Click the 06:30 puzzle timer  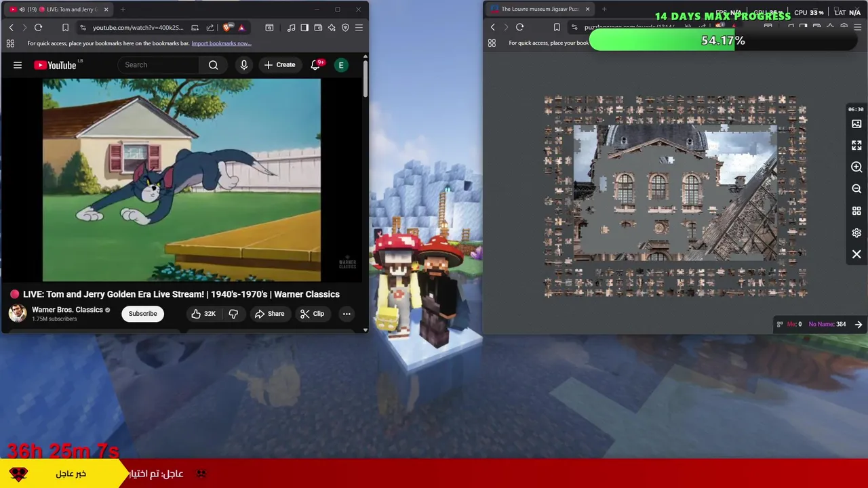[x=856, y=109]
